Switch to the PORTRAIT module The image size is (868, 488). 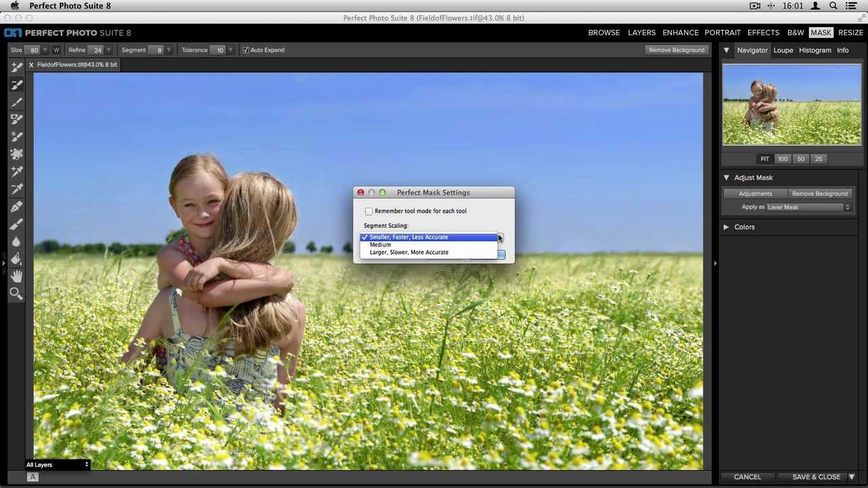pyautogui.click(x=723, y=33)
